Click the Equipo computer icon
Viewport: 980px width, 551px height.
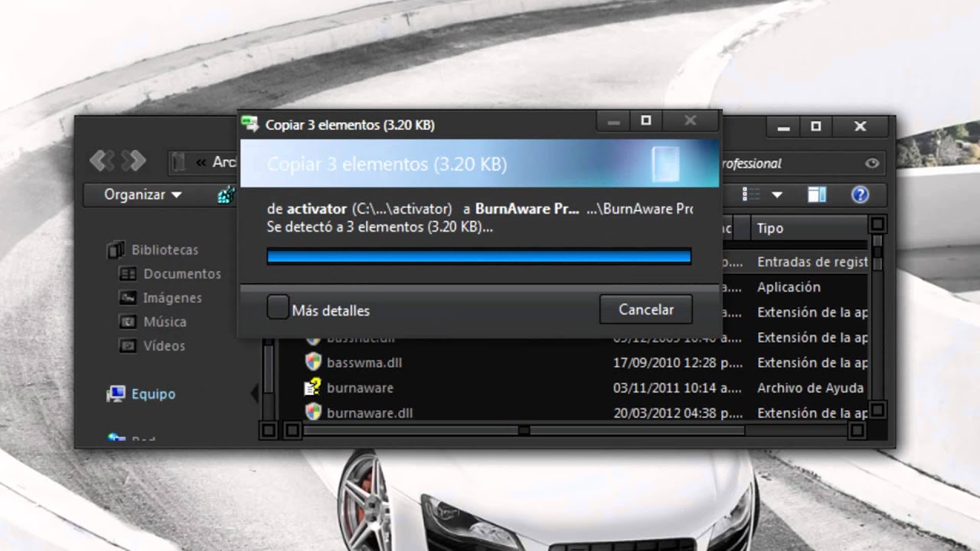pos(116,394)
